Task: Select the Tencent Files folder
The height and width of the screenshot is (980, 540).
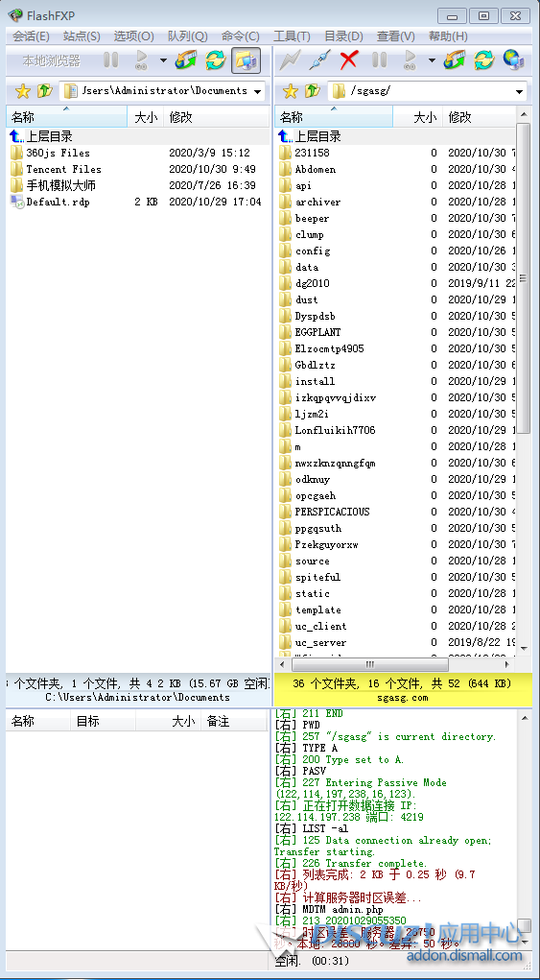Action: click(x=63, y=169)
